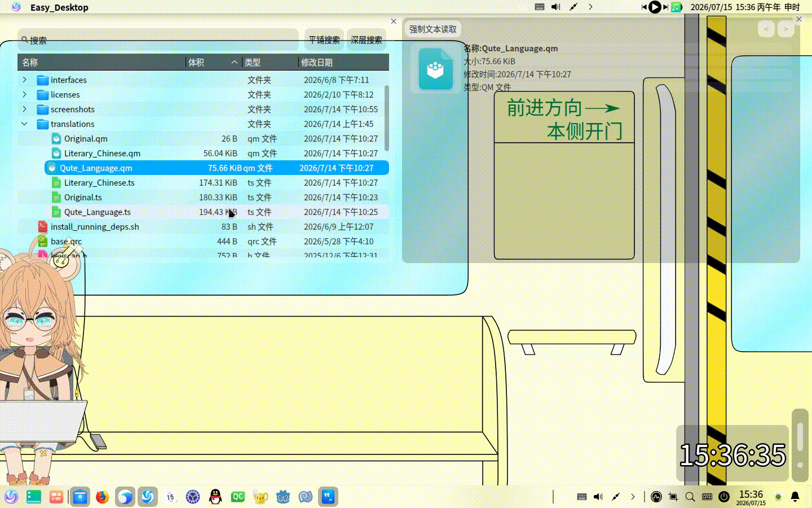This screenshot has width=812, height=508.
Task: Launch Firefox from the dock
Action: pos(102,497)
